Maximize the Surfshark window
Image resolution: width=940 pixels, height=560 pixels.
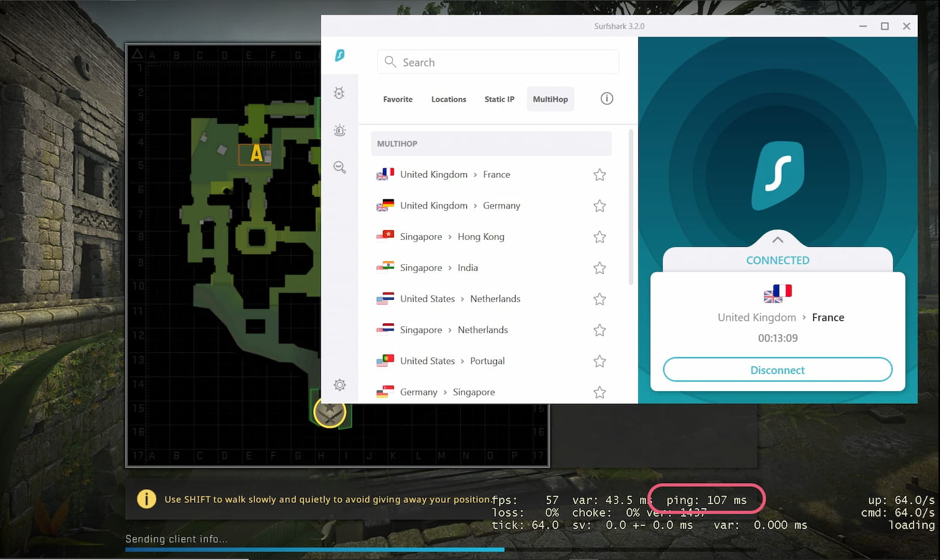[885, 26]
